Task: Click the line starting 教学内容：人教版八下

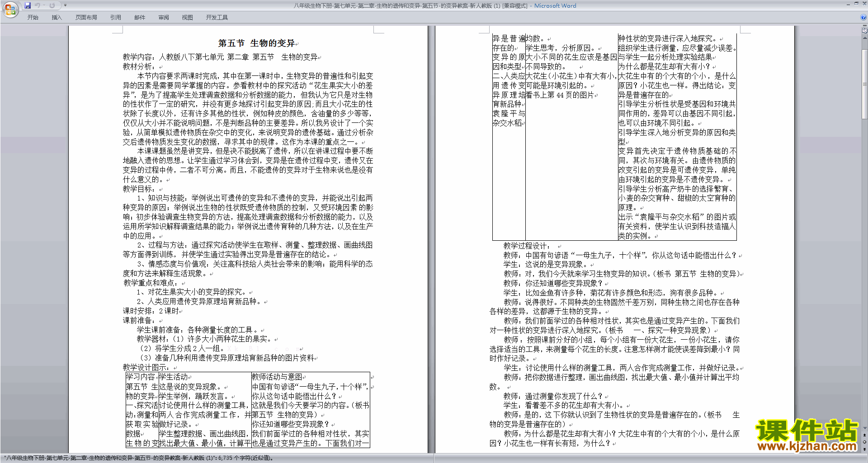Action: pyautogui.click(x=221, y=57)
